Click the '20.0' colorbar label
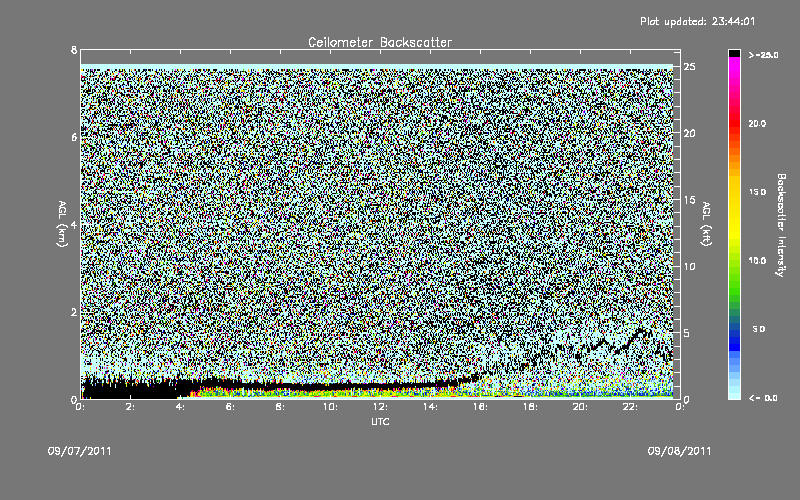Screen dimensions: 800x500 click(x=757, y=123)
